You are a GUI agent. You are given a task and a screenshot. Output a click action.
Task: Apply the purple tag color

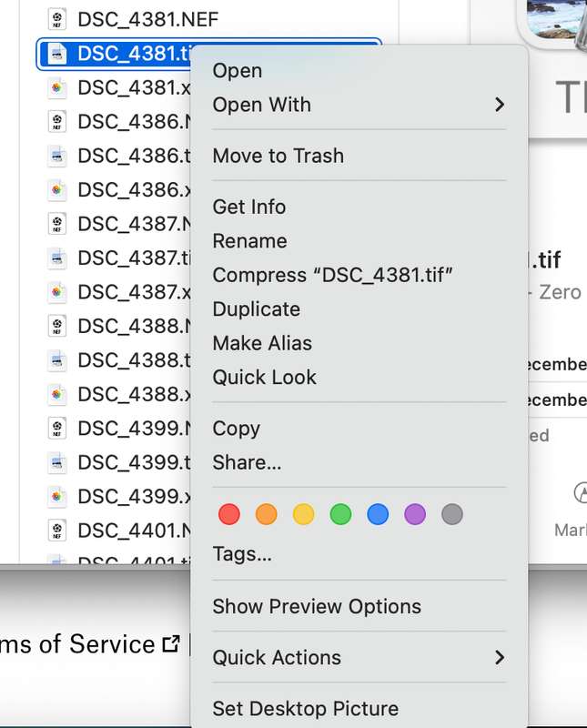415,514
